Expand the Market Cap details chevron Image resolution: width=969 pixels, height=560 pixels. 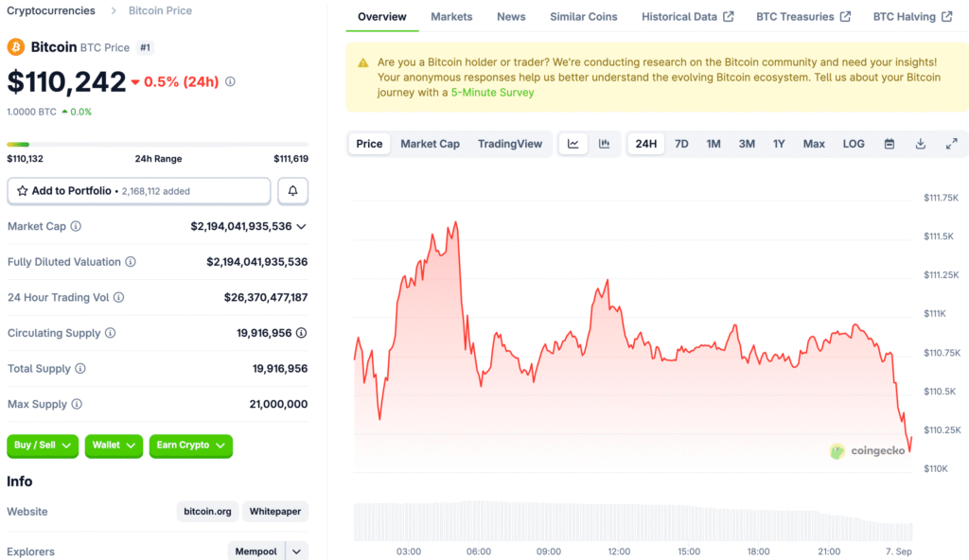(x=302, y=227)
